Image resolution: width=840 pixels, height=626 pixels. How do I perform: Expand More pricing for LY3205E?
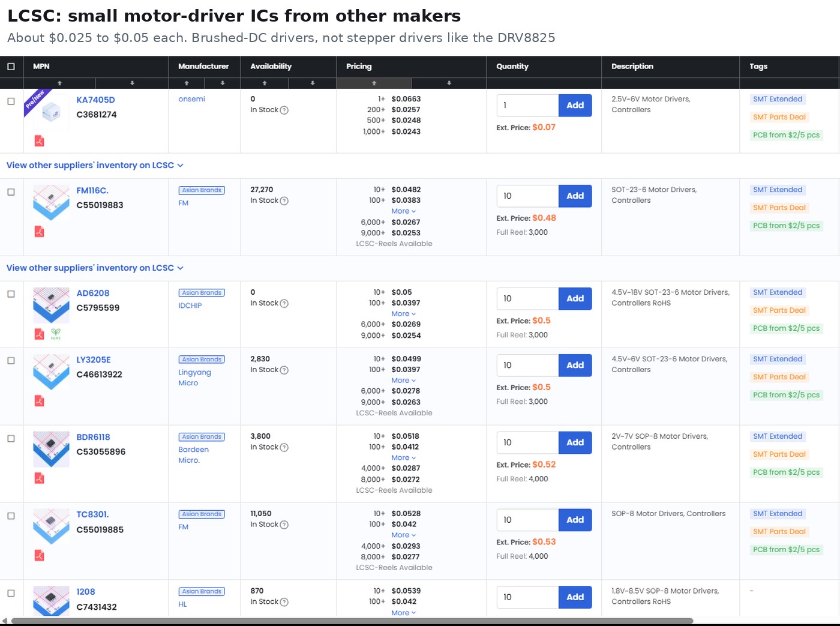(403, 381)
